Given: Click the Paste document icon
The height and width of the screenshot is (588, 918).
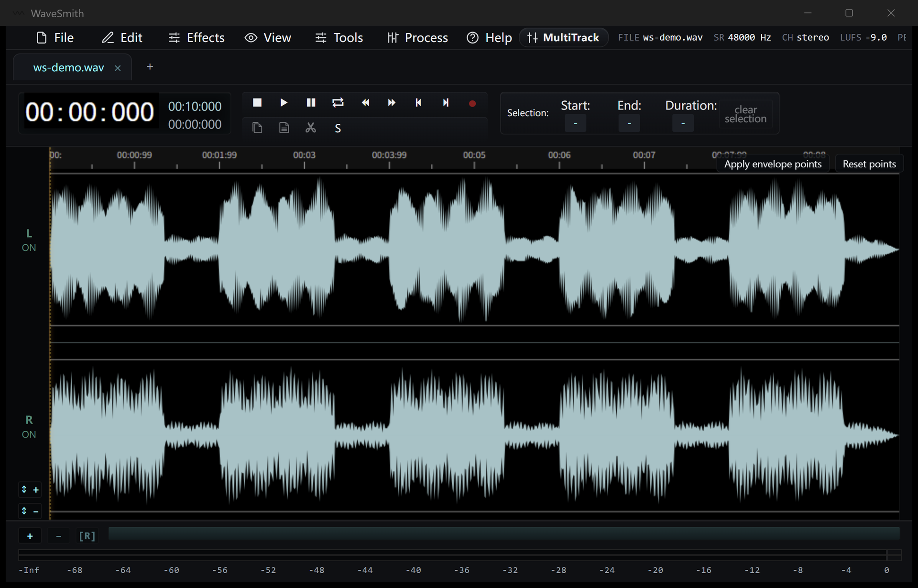Looking at the screenshot, I should pos(284,128).
